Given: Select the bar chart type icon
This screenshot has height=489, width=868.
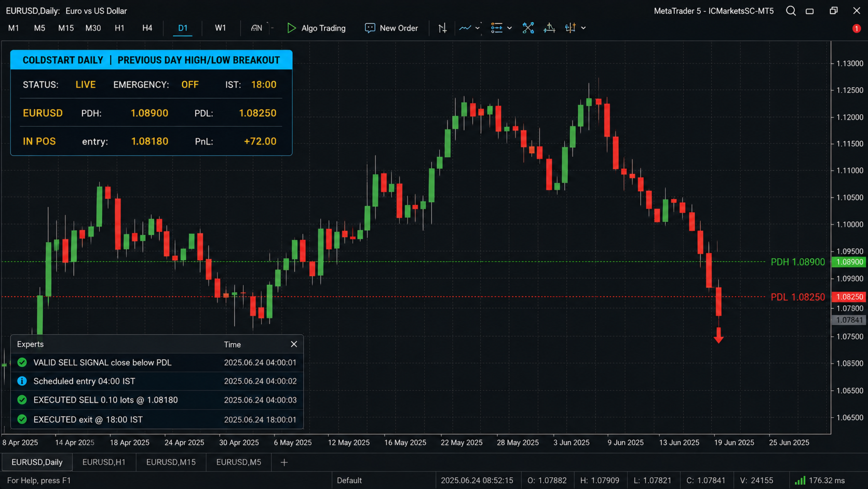Looking at the screenshot, I should pos(442,28).
